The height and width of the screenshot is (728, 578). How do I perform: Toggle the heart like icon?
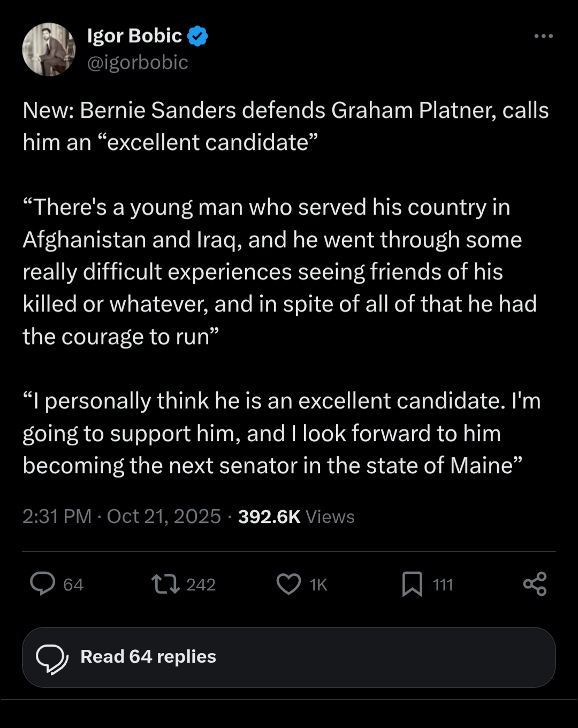[288, 584]
